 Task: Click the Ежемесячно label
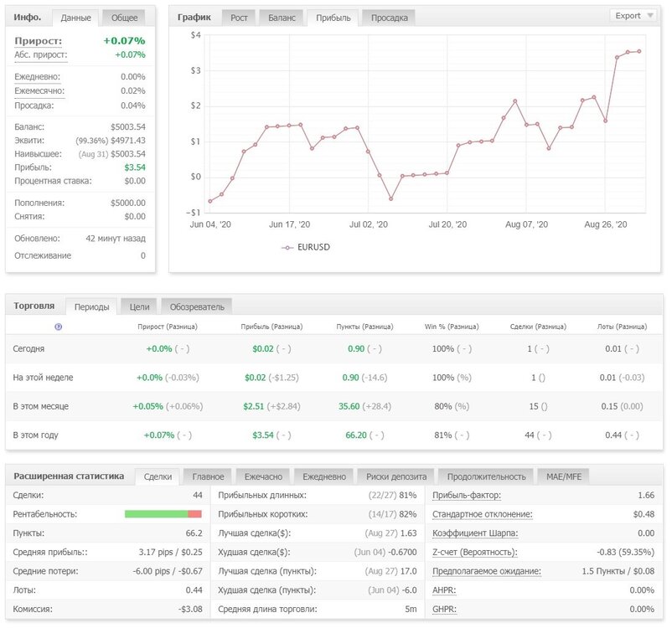(39, 90)
